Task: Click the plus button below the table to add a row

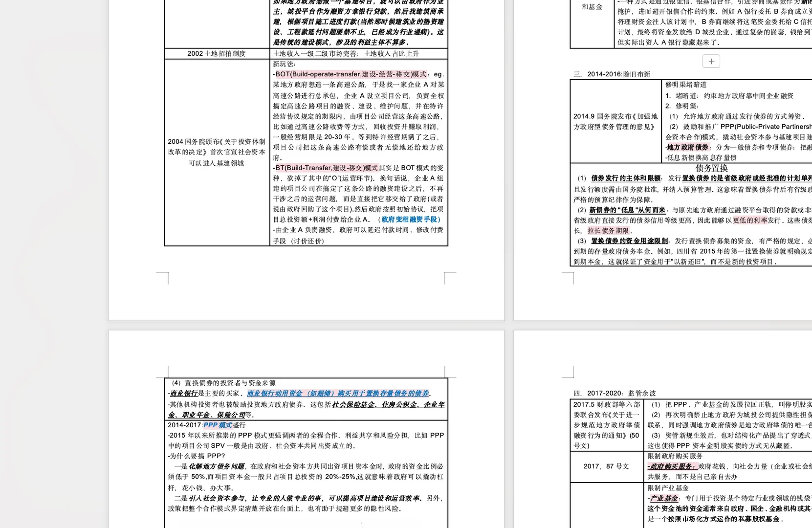Action: pos(711,61)
